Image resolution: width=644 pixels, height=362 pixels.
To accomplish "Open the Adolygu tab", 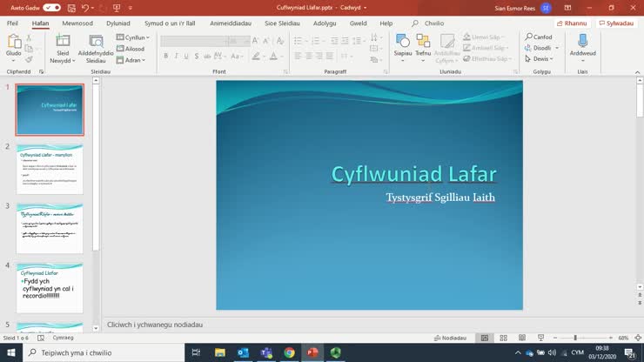I will [x=325, y=23].
